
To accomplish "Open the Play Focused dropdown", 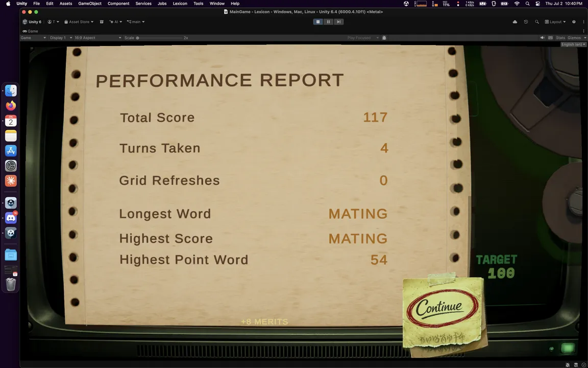I will point(362,37).
